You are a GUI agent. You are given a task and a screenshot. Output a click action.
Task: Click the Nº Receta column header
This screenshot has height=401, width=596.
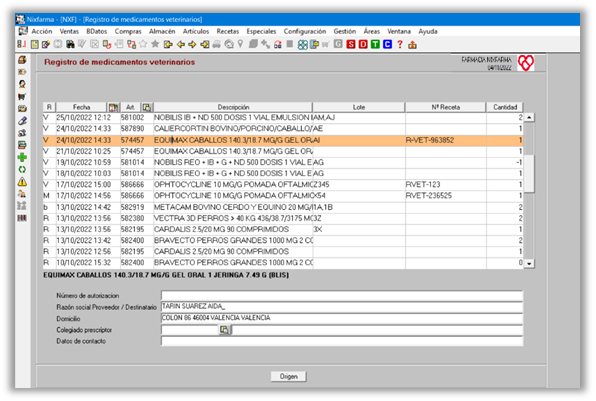click(445, 107)
